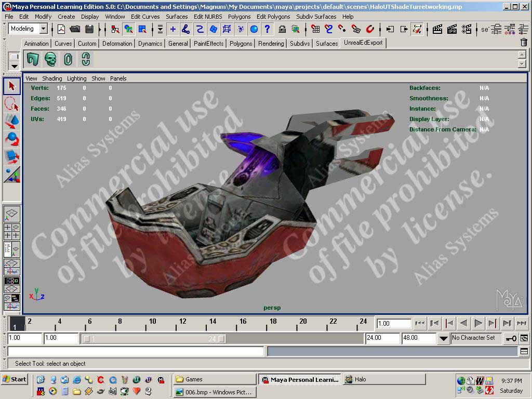The width and height of the screenshot is (532, 399).
Task: Switch to single perspective view layout
Action: point(12,214)
